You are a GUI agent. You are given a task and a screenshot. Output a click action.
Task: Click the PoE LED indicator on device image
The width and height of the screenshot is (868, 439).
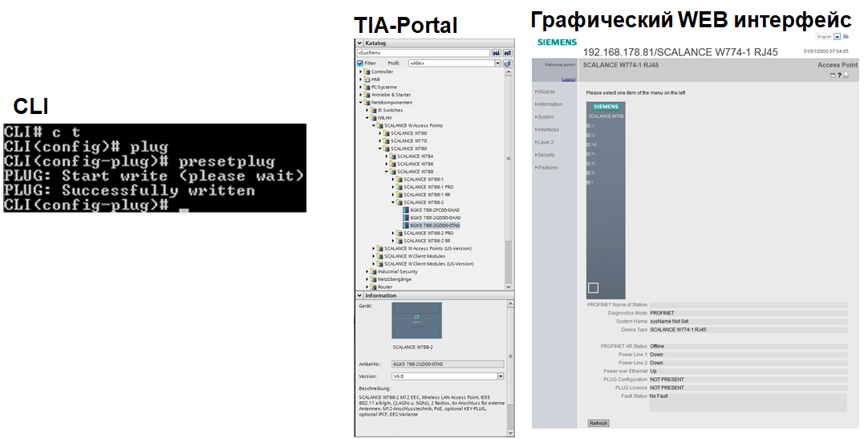pyautogui.click(x=589, y=144)
